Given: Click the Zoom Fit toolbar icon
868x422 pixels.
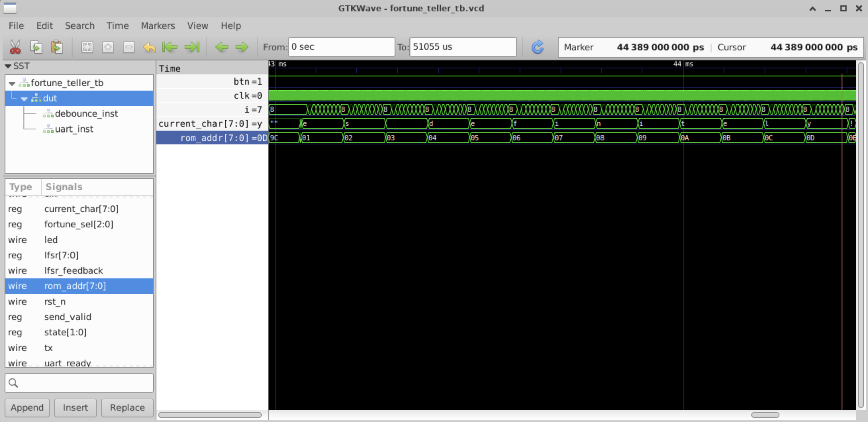Looking at the screenshot, I should pos(87,47).
